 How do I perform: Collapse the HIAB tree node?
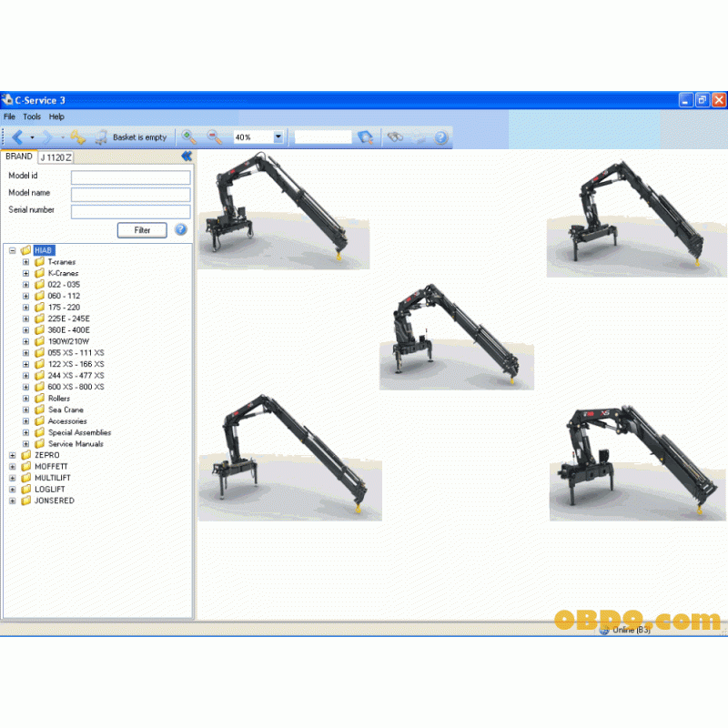13,251
